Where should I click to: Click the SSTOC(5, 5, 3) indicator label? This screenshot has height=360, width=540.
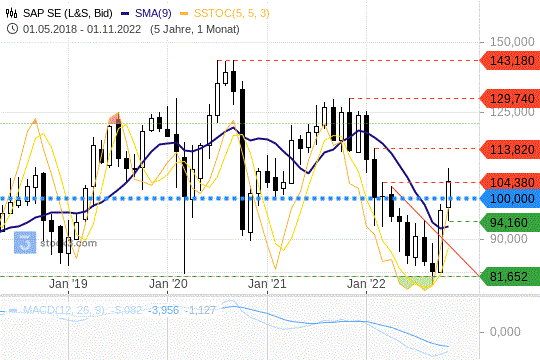click(231, 13)
